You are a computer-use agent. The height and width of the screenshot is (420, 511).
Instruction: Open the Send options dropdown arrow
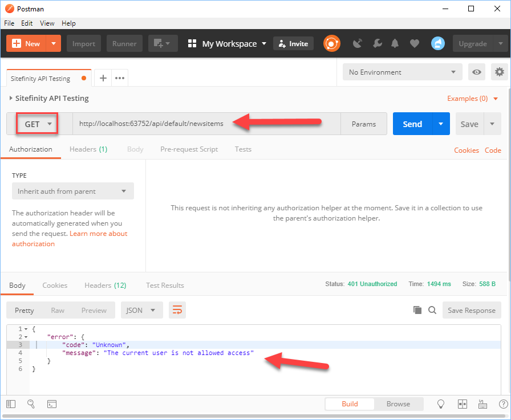click(441, 124)
